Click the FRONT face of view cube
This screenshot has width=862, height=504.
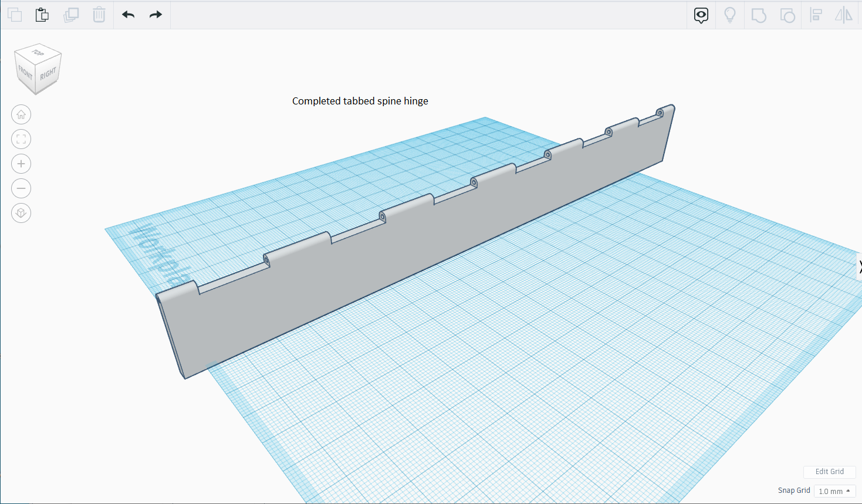click(x=25, y=73)
